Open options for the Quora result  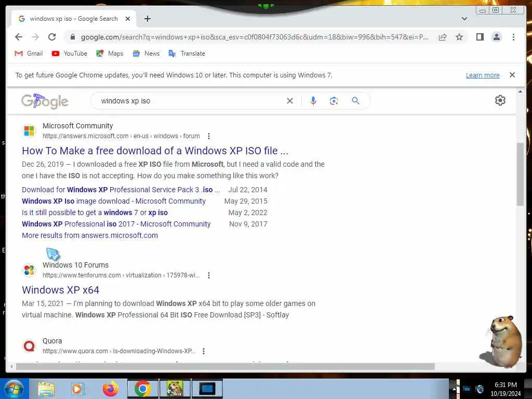(204, 351)
